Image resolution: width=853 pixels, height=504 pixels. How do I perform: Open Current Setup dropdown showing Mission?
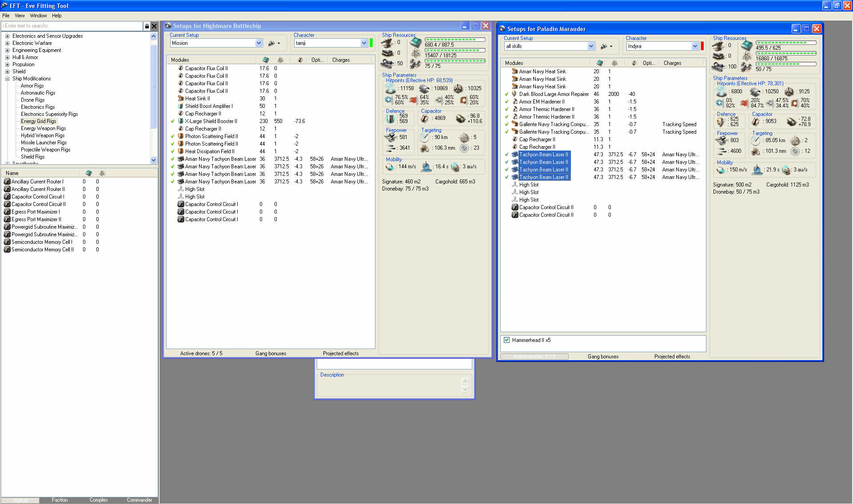click(x=259, y=43)
